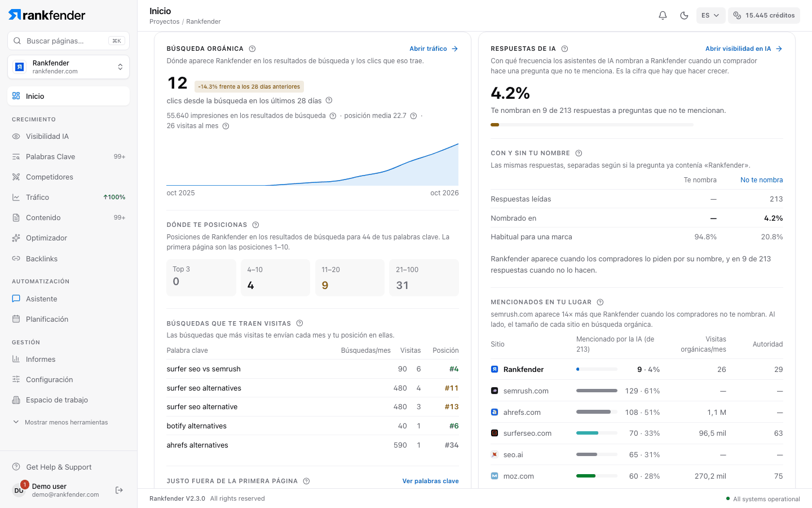Click the logout icon beside Demo user

pyautogui.click(x=119, y=490)
